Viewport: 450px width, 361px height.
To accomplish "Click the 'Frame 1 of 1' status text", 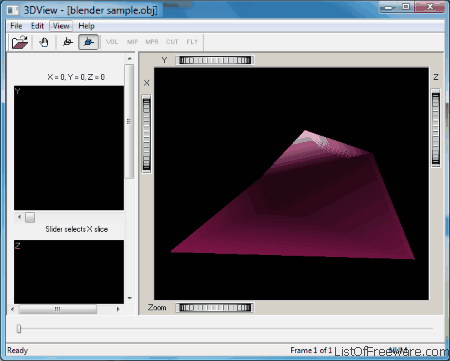I will click(311, 350).
